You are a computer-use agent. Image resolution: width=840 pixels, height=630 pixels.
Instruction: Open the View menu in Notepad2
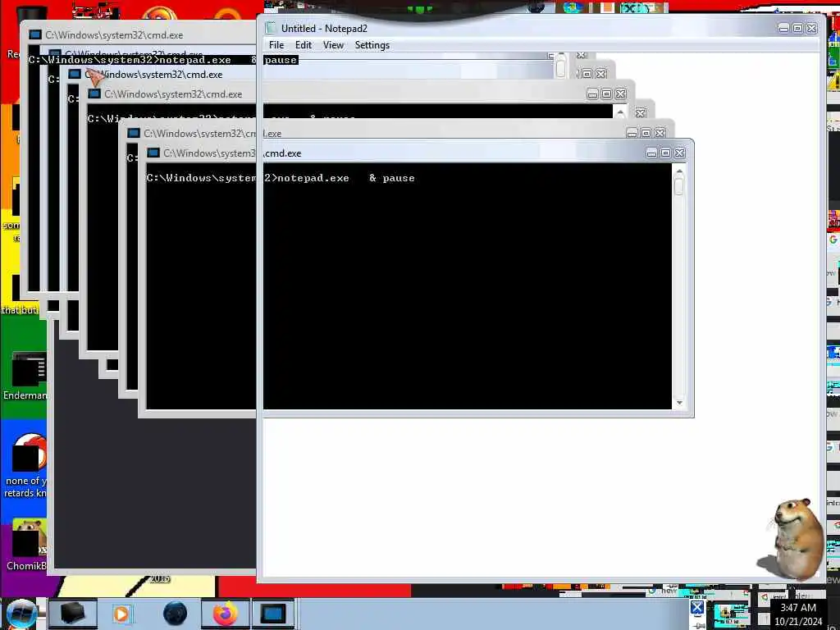(x=333, y=45)
